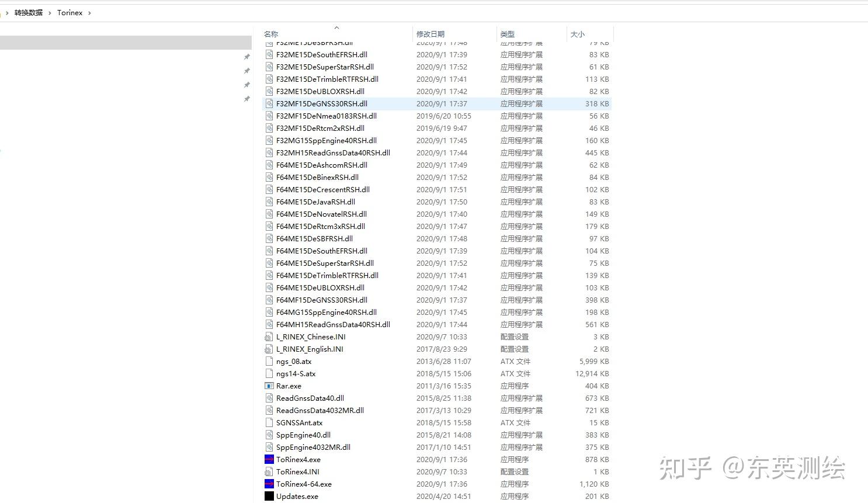The height and width of the screenshot is (503, 868).
Task: Expand the chevron after Torinex in the address bar
Action: 89,13
